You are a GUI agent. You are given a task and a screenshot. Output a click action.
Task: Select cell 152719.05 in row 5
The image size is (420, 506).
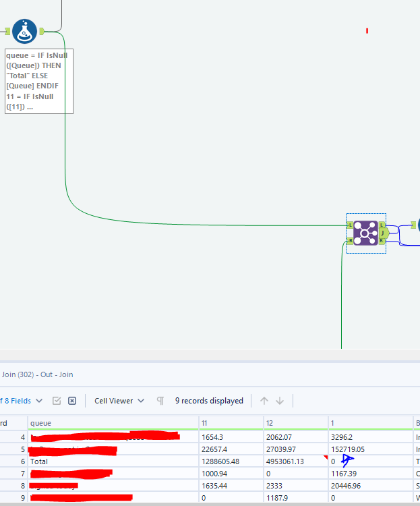tap(371, 449)
